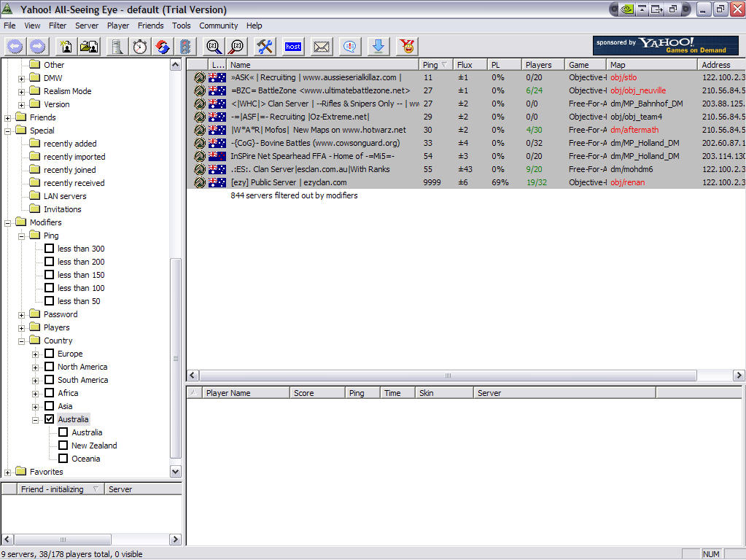This screenshot has height=560, width=746.
Task: Enable the ping less than 200 filter
Action: coord(49,262)
